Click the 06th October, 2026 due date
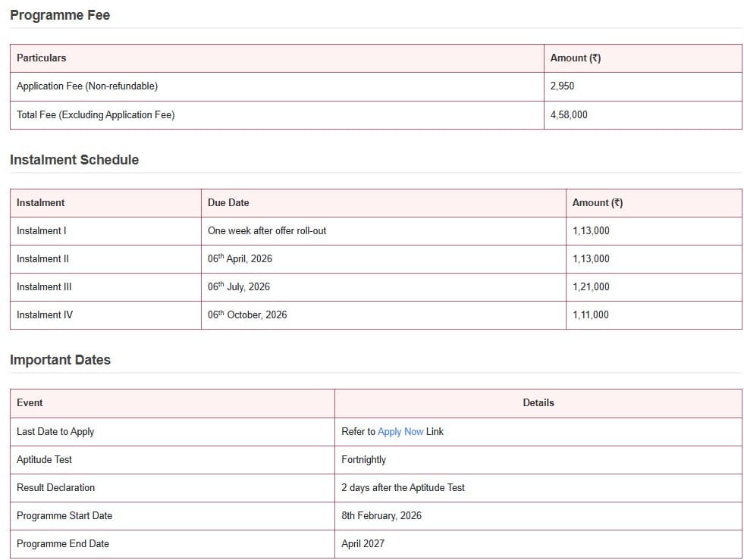 (x=247, y=315)
